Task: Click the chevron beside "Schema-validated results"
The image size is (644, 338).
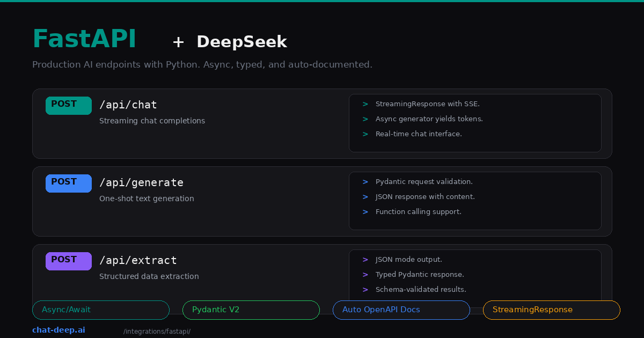Action: (x=365, y=289)
